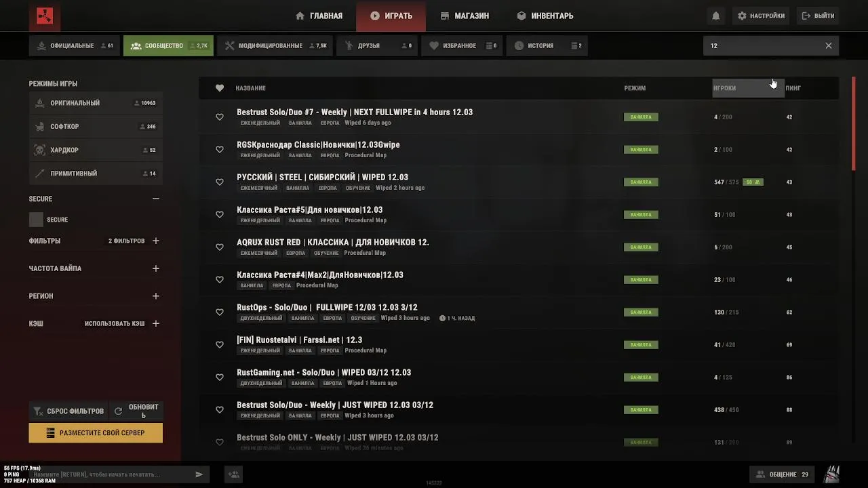Favorite Bestrust Solo/Duo Weekly JUST WIPED heart
The width and height of the screenshot is (868, 488).
[x=220, y=410]
